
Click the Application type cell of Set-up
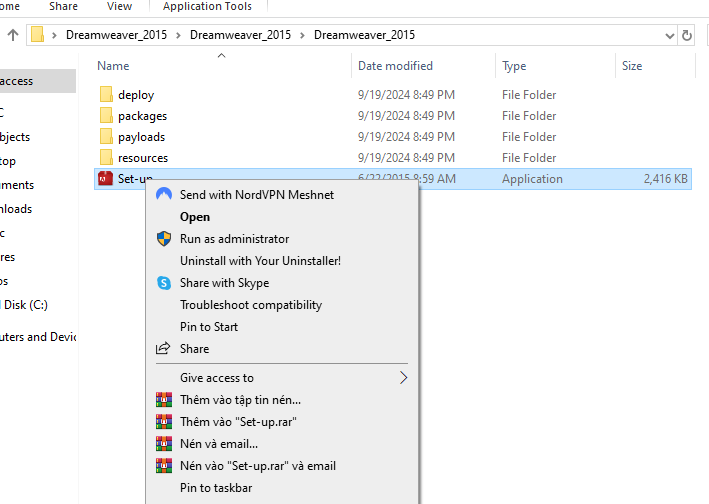(x=532, y=179)
